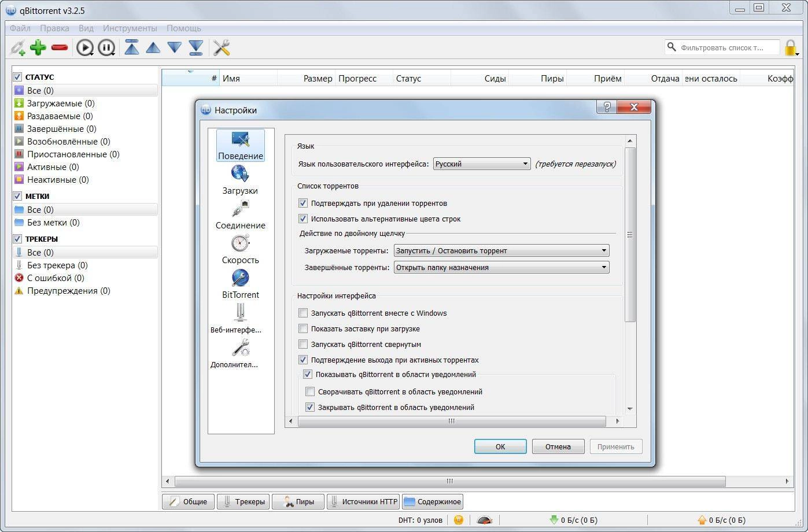Toggle the СТАТУС section checkbox
The width and height of the screenshot is (808, 532).
(x=17, y=77)
